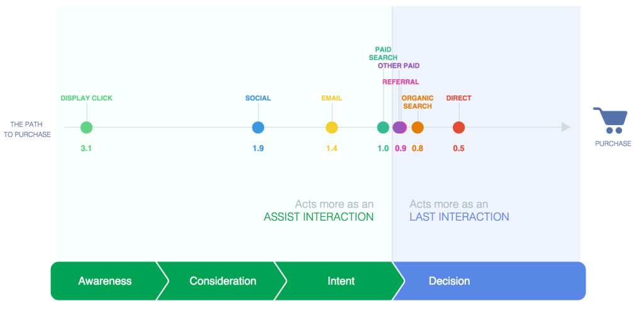
Task: Switch to the Intent stage segment
Action: tap(341, 281)
